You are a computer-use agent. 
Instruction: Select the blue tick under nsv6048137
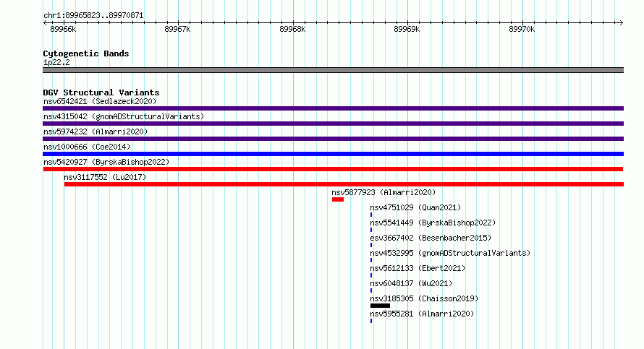pyautogui.click(x=371, y=290)
